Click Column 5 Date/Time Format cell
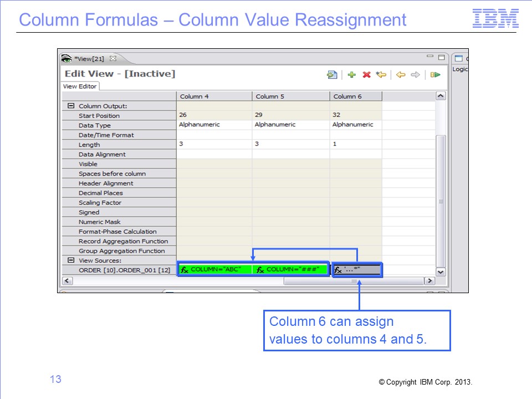 (x=291, y=134)
